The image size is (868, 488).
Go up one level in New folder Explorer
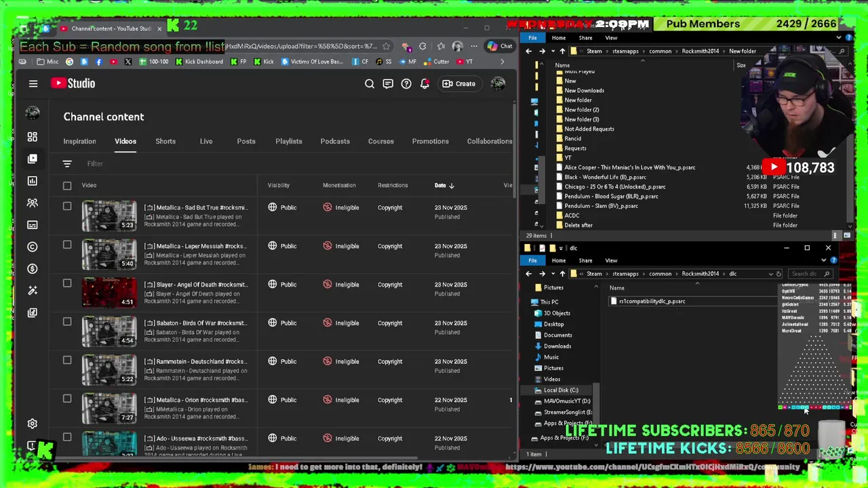(x=562, y=51)
